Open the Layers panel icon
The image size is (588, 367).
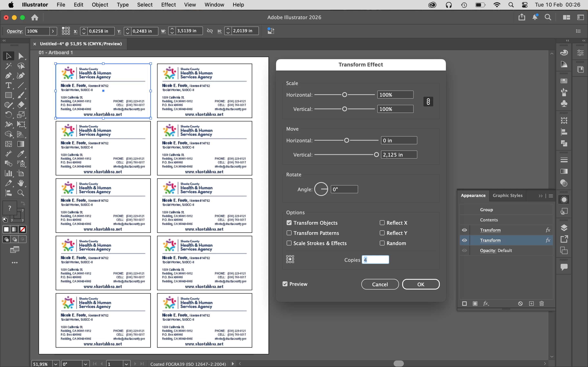(564, 228)
